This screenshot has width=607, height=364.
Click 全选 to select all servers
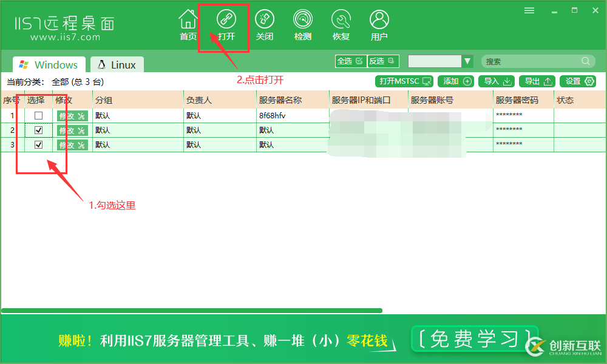pos(350,61)
